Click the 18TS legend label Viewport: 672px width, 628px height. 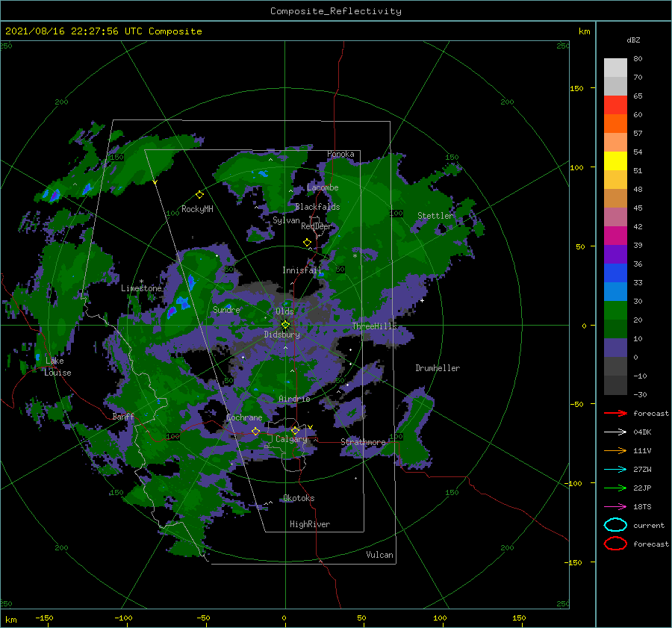[642, 507]
